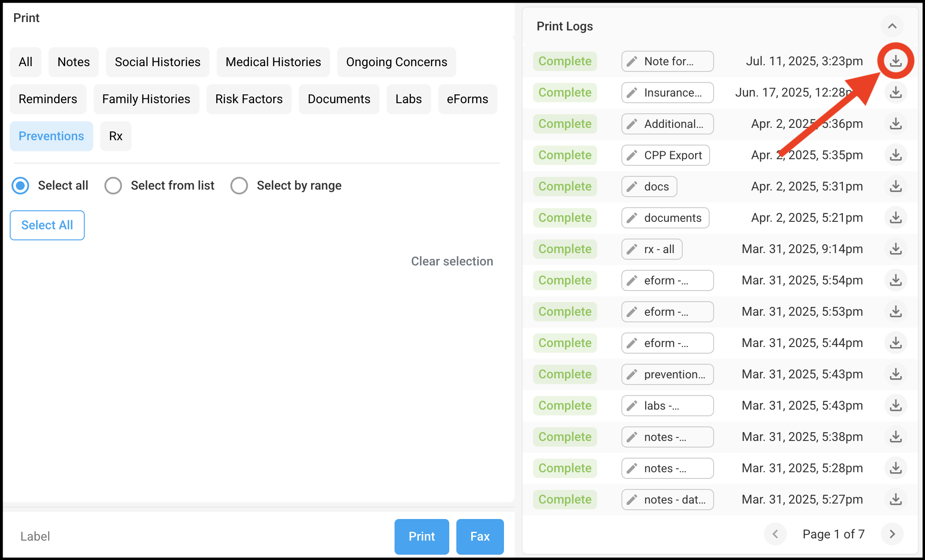925x560 pixels.
Task: Go to next page of print logs
Action: 892,534
